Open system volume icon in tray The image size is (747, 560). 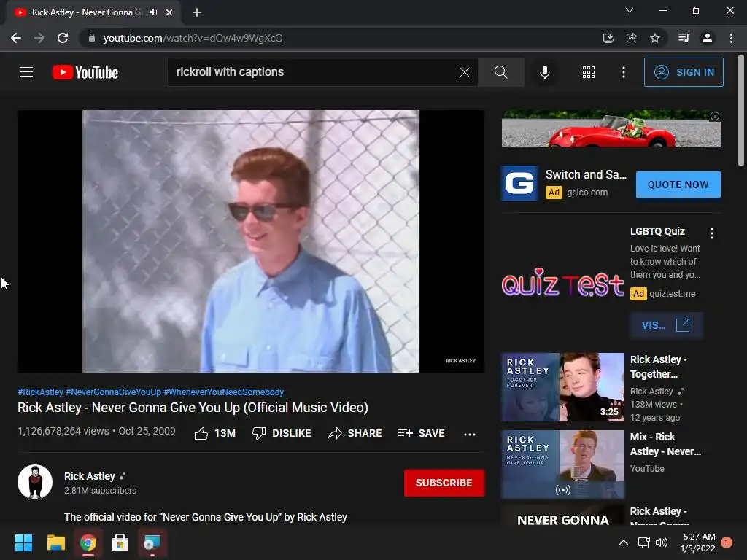pos(661,542)
